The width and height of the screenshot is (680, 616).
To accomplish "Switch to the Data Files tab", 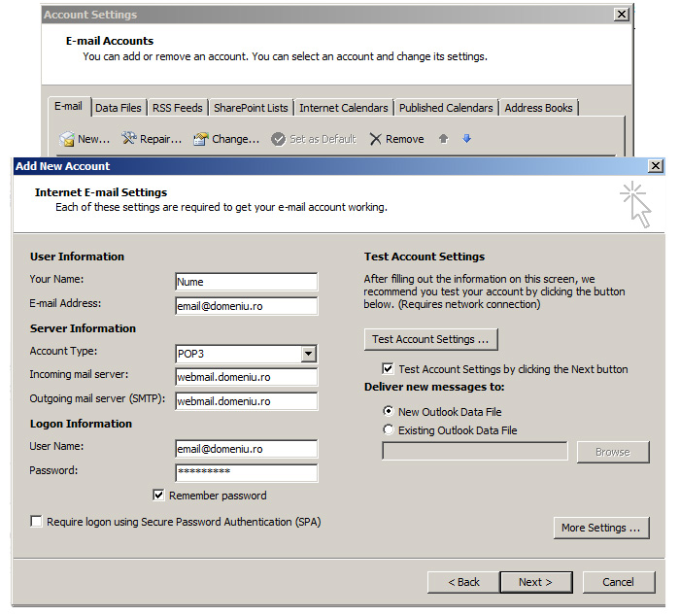I will tap(119, 108).
